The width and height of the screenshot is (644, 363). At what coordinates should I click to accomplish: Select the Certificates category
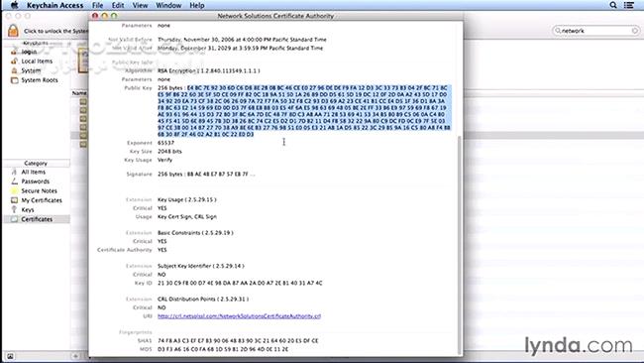pyautogui.click(x=37, y=219)
